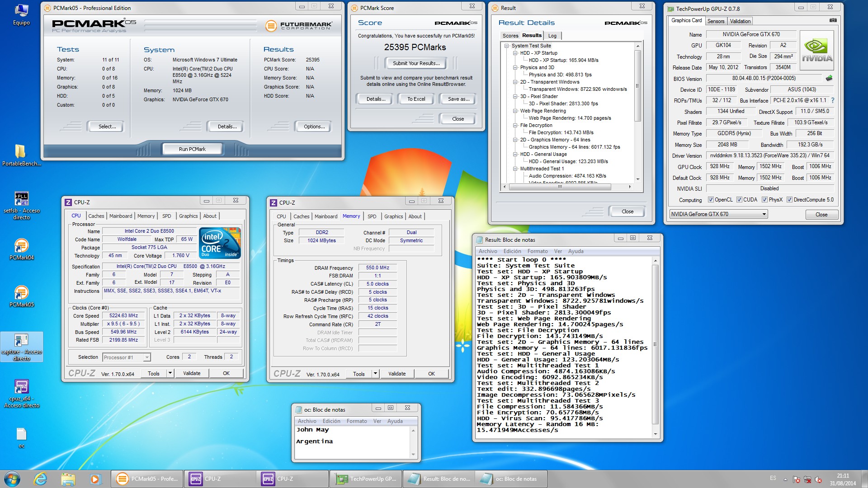Collapse the HDD - XP Startup node

(x=515, y=53)
